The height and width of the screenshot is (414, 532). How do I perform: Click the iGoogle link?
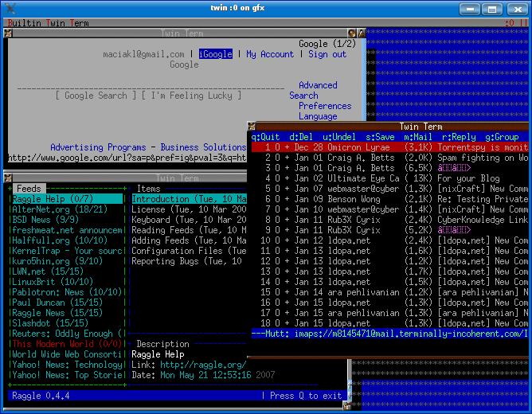[215, 54]
